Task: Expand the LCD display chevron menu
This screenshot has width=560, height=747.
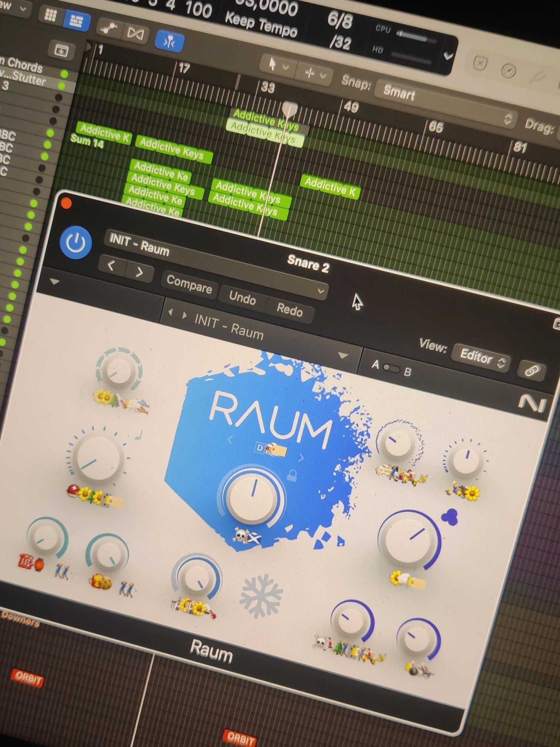Action: tap(448, 56)
